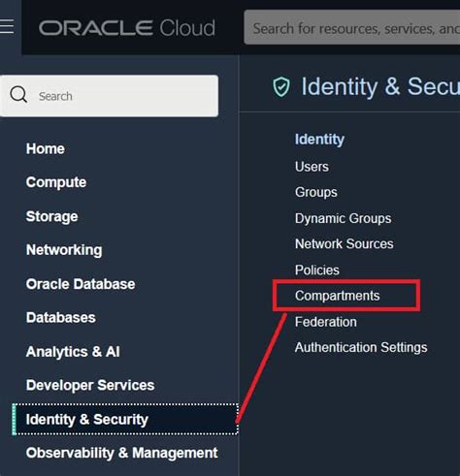Open Policies page
Screen dimensions: 460x476
coord(317,270)
